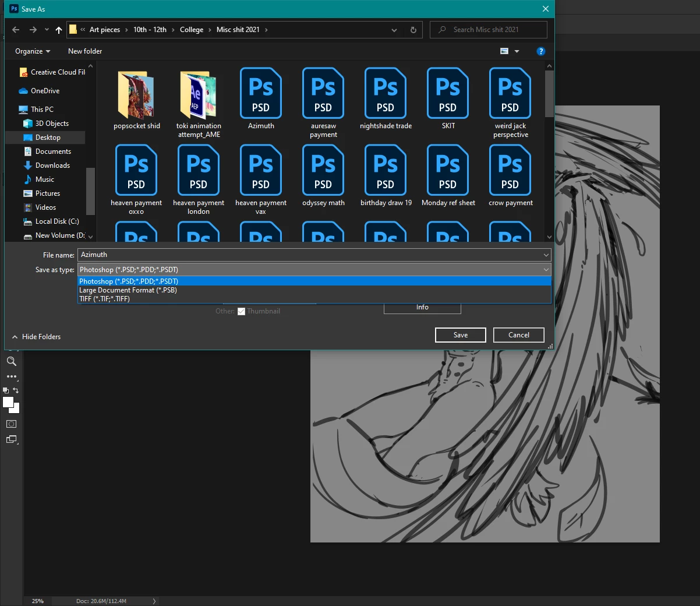Choose TIFF format option
Screen dimensions: 700x606
click(314, 299)
